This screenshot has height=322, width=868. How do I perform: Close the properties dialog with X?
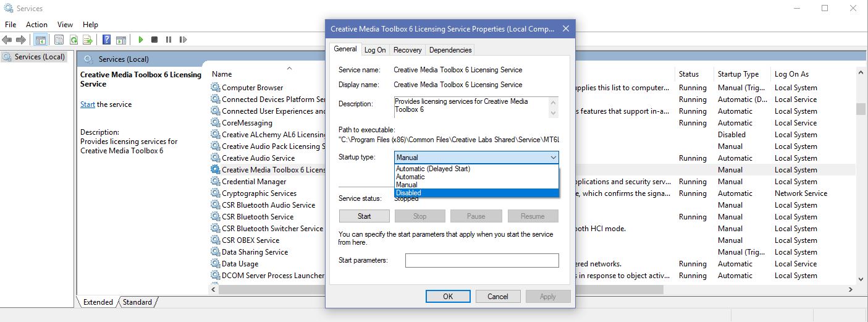[x=567, y=28]
